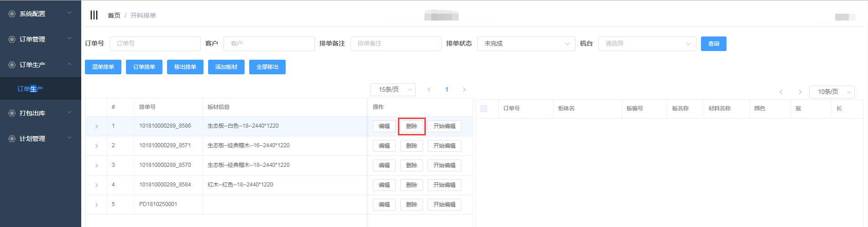The height and width of the screenshot is (227, 868).
Task: Go to next page in left table pagination
Action: [464, 89]
